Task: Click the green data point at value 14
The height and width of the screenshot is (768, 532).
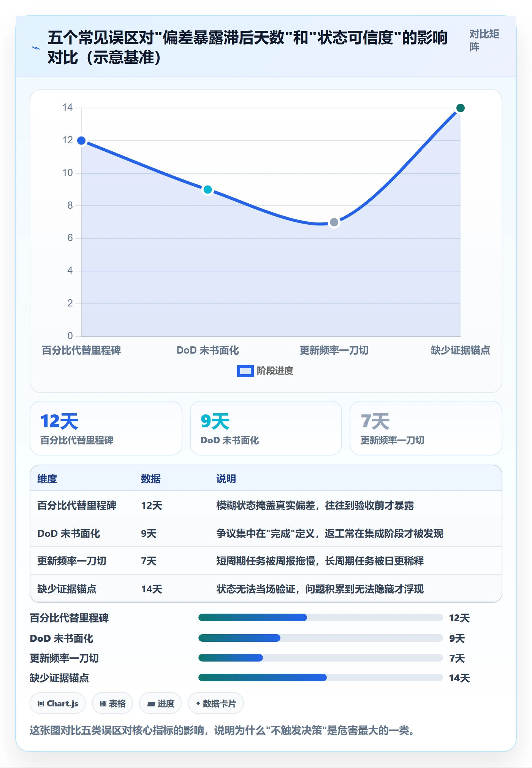Action: coord(460,108)
